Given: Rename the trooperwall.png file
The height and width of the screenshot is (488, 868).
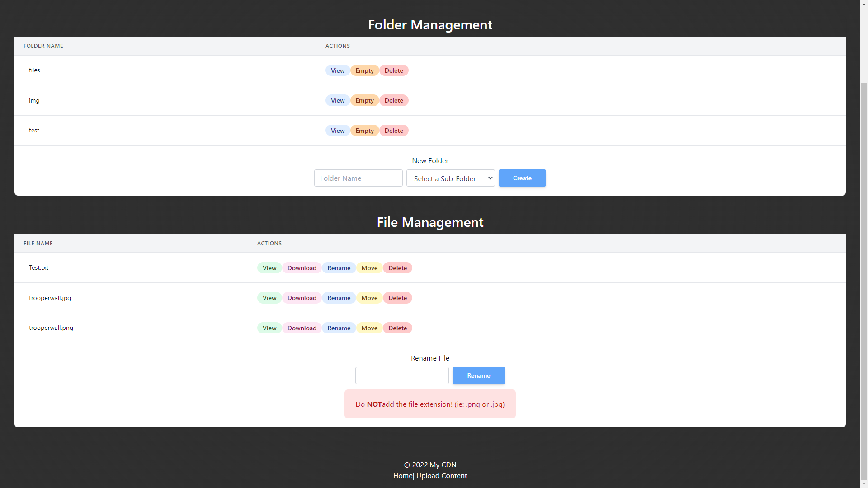Looking at the screenshot, I should [x=339, y=328].
